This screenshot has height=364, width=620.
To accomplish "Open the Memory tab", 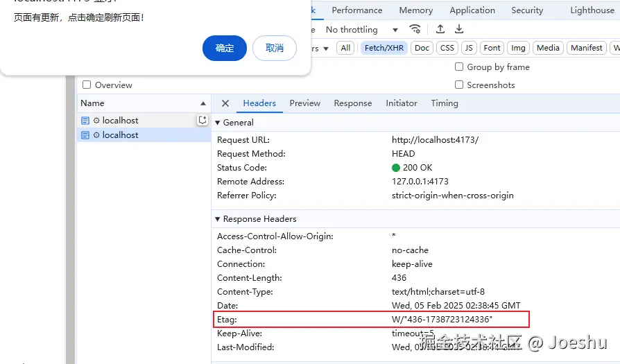I will click(x=416, y=10).
